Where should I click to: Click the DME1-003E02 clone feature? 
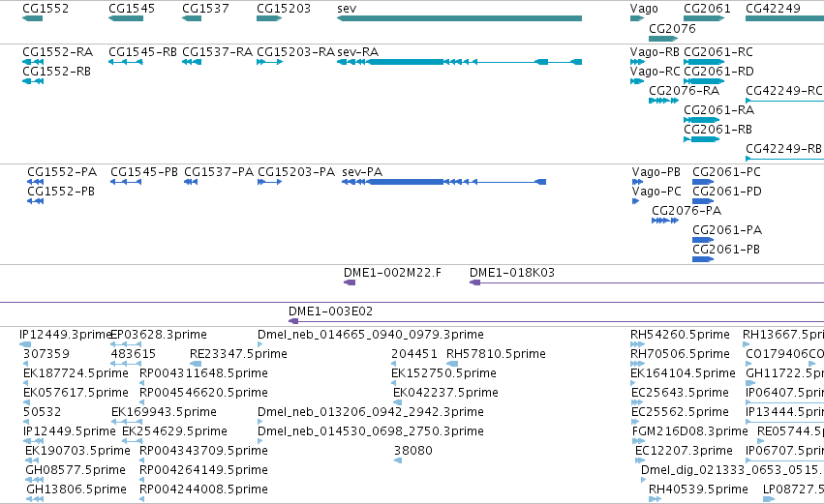pos(556,321)
